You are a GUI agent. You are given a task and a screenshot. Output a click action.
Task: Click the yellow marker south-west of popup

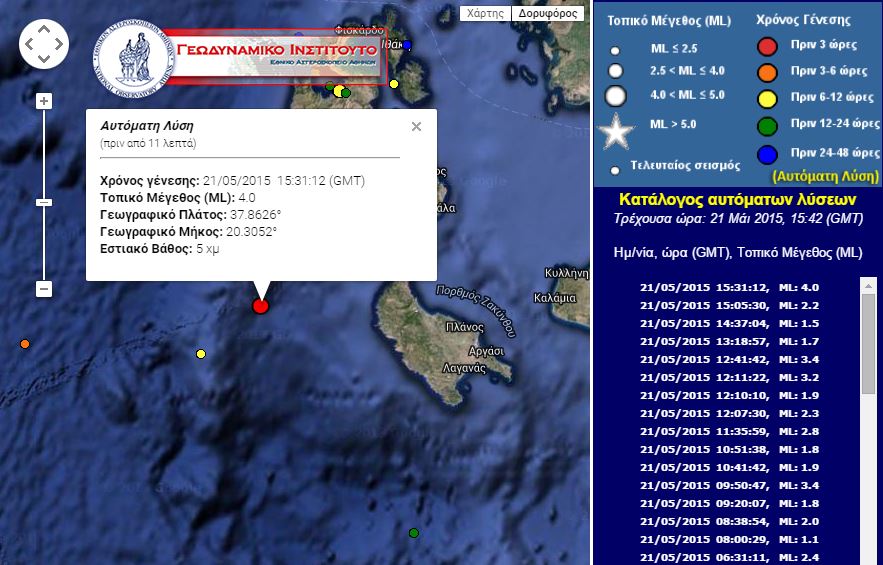click(201, 354)
